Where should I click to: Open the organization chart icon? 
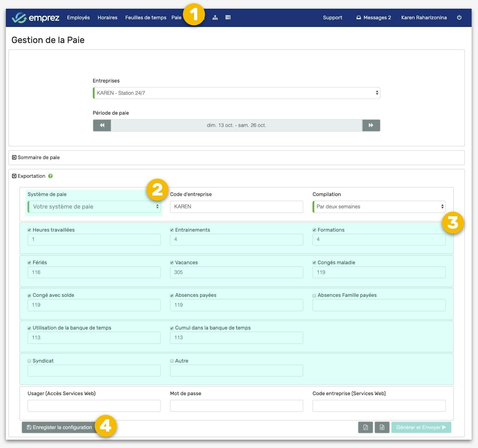point(215,18)
